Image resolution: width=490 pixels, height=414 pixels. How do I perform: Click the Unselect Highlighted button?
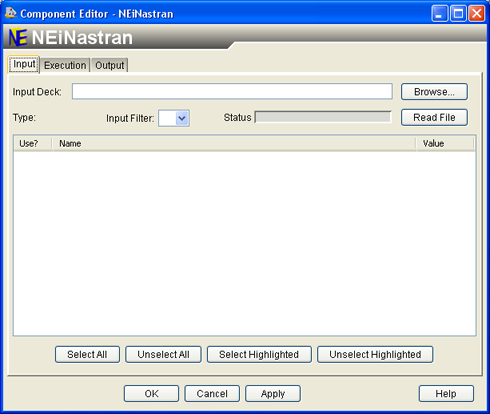[x=375, y=354]
